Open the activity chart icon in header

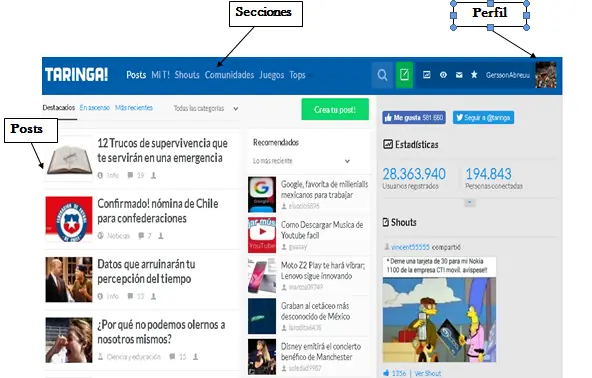click(427, 75)
